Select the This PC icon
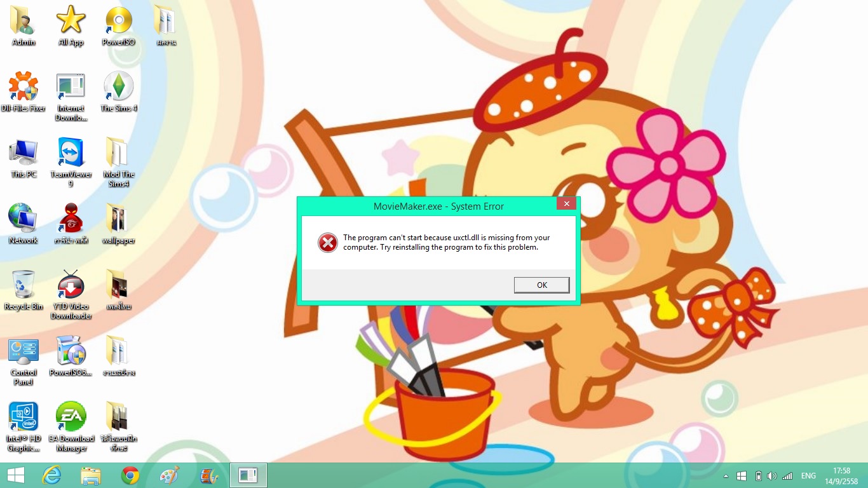 pos(24,159)
